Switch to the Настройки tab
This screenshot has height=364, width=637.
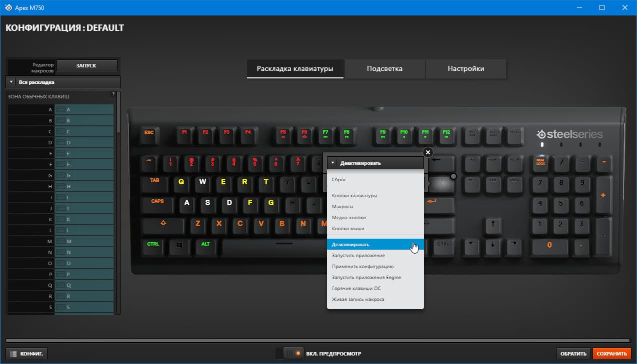[x=466, y=69]
